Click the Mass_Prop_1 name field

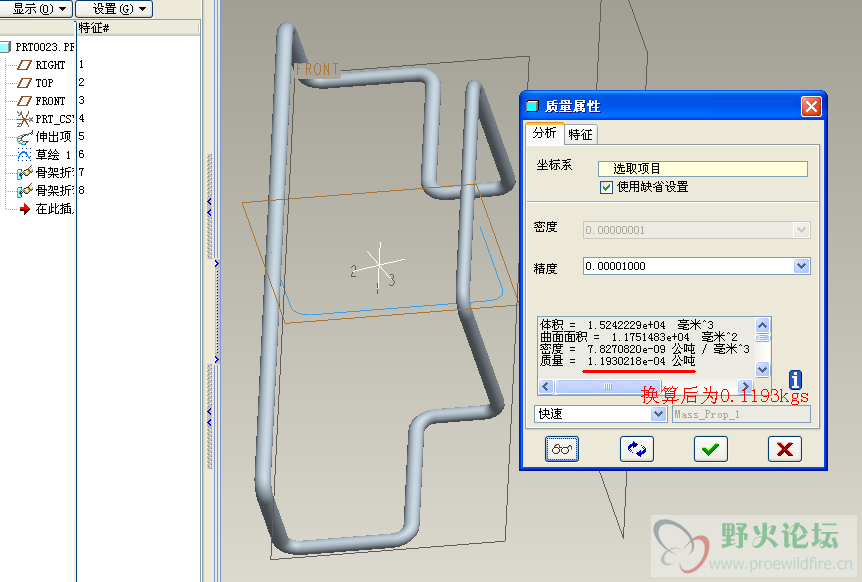741,414
